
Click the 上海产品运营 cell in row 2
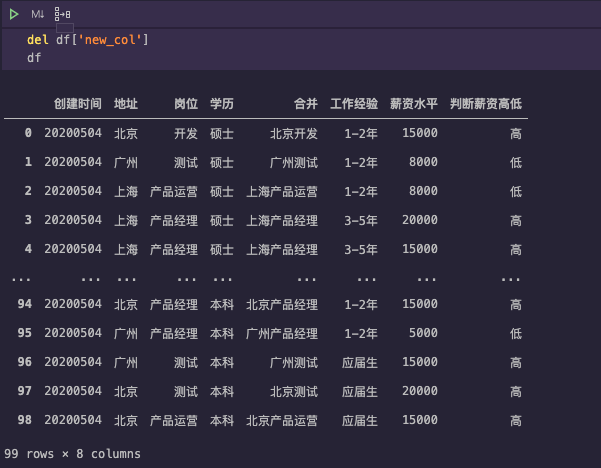tap(281, 191)
